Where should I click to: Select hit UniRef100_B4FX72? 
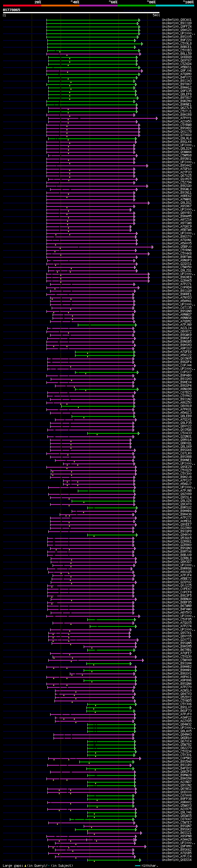point(177,78)
